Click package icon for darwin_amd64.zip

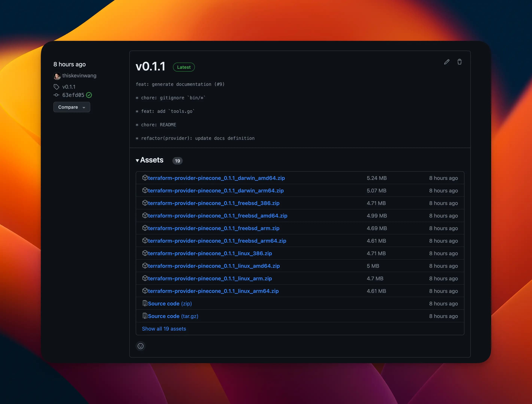145,178
